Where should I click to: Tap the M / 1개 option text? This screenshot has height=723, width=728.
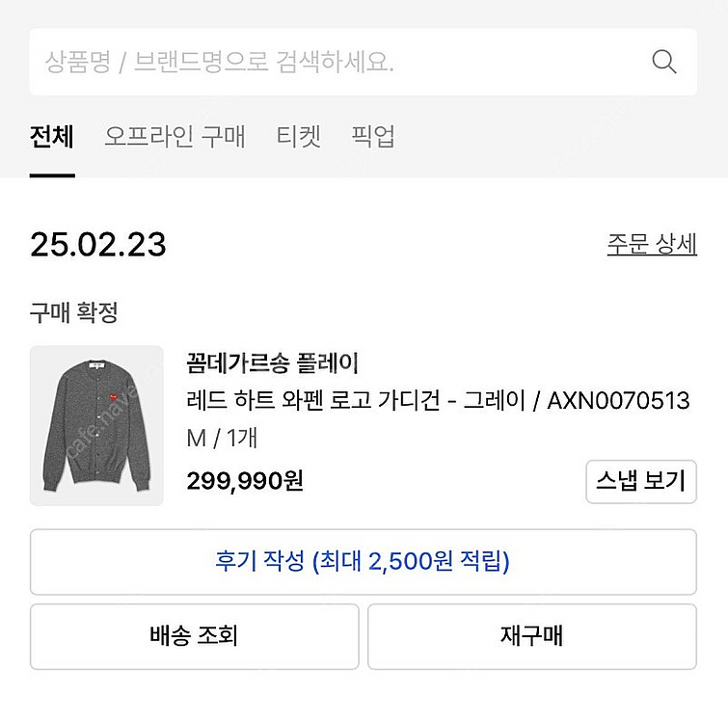[222, 439]
